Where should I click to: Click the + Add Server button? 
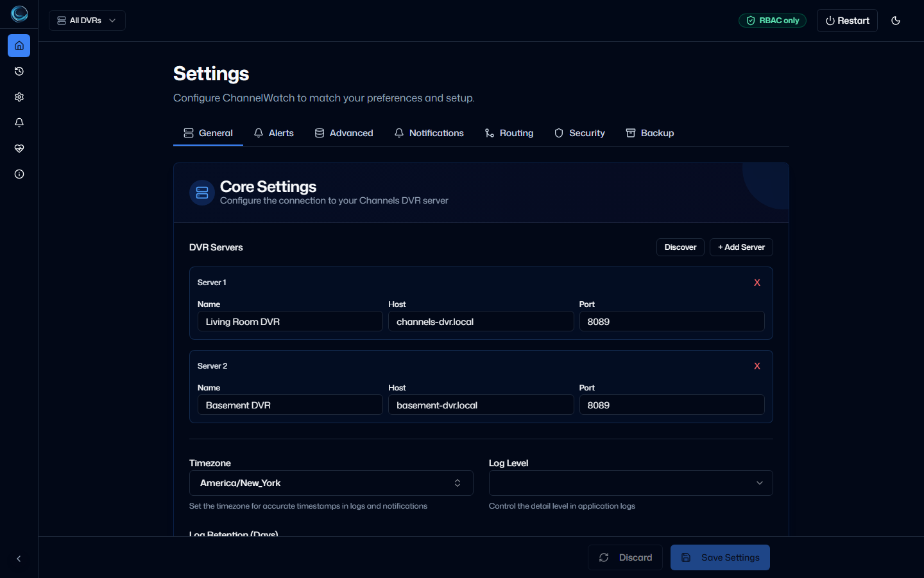(741, 247)
